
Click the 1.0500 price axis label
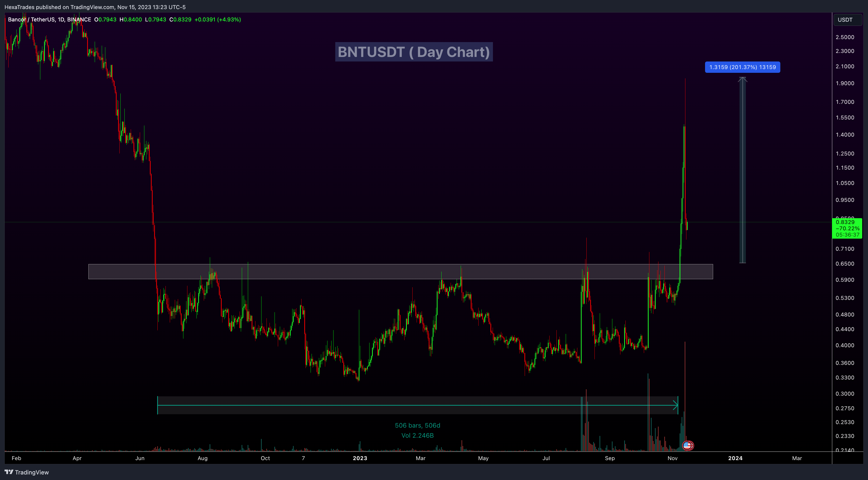[x=845, y=183]
